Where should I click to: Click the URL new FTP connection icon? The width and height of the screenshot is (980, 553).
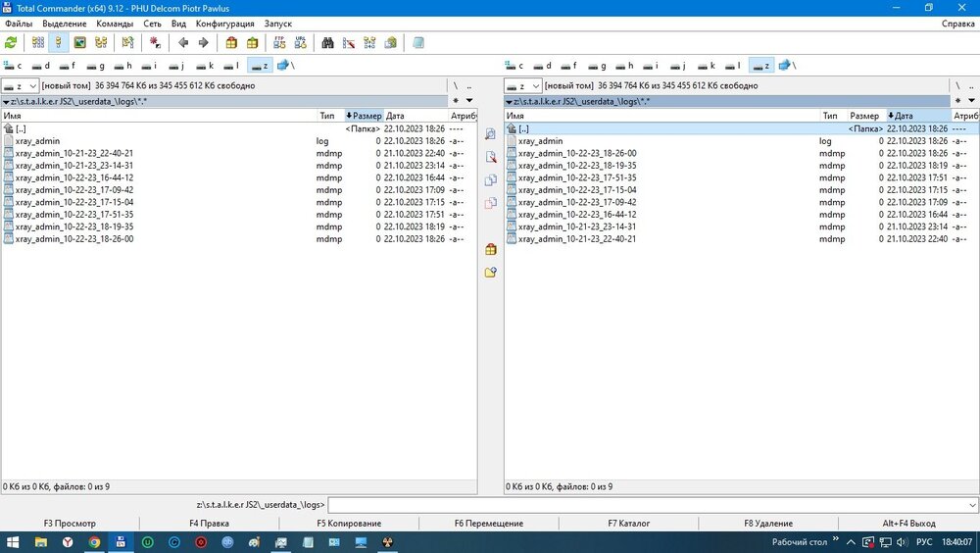click(301, 42)
